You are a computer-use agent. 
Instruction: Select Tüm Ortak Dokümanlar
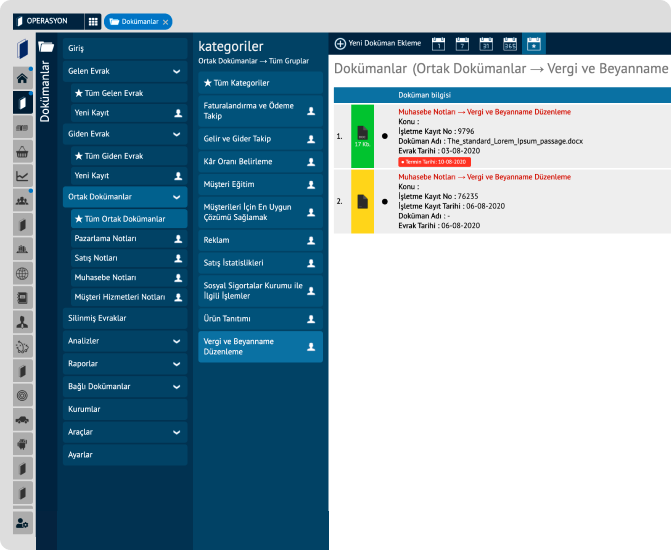click(x=129, y=219)
